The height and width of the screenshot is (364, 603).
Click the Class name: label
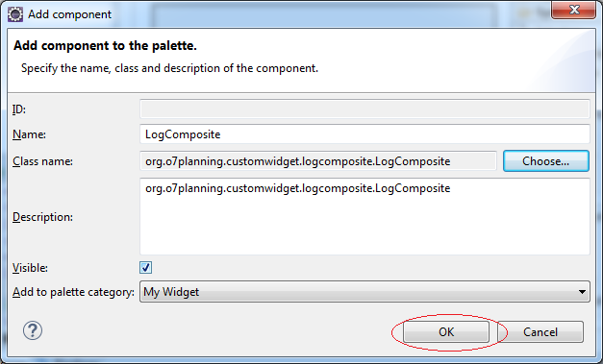(42, 161)
